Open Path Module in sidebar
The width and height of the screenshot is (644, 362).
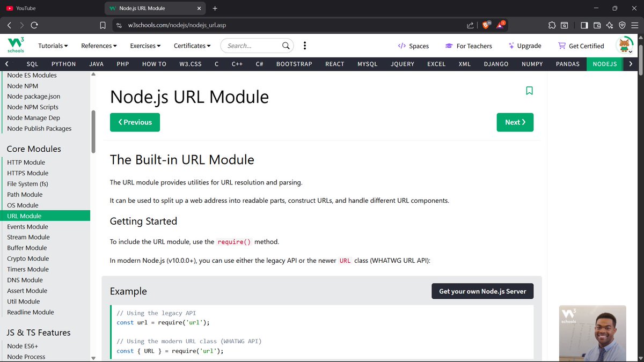click(x=25, y=195)
